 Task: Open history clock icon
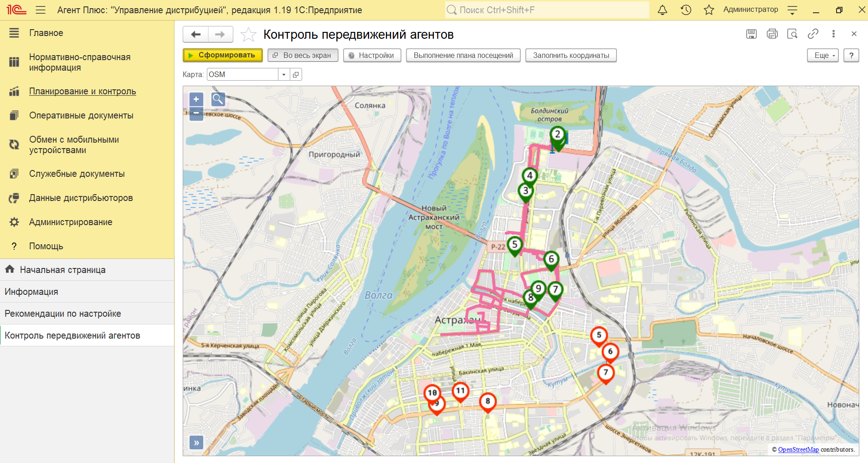[x=686, y=10]
